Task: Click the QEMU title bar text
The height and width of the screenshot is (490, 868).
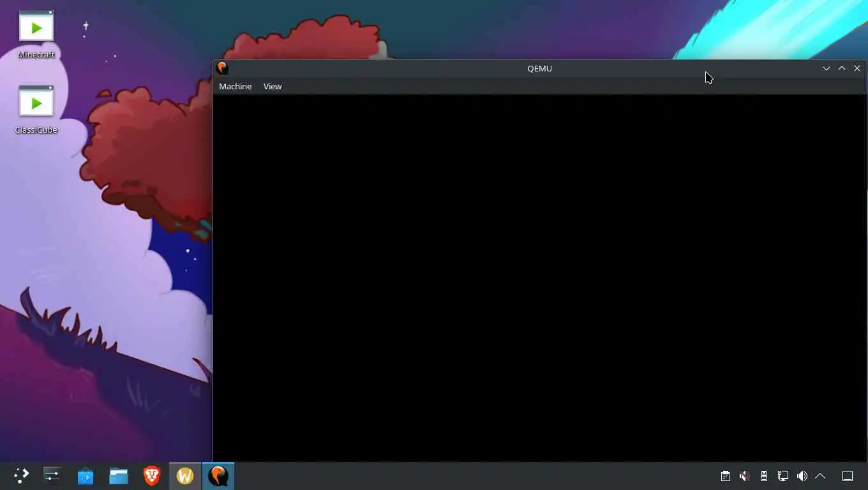Action: pyautogui.click(x=539, y=68)
